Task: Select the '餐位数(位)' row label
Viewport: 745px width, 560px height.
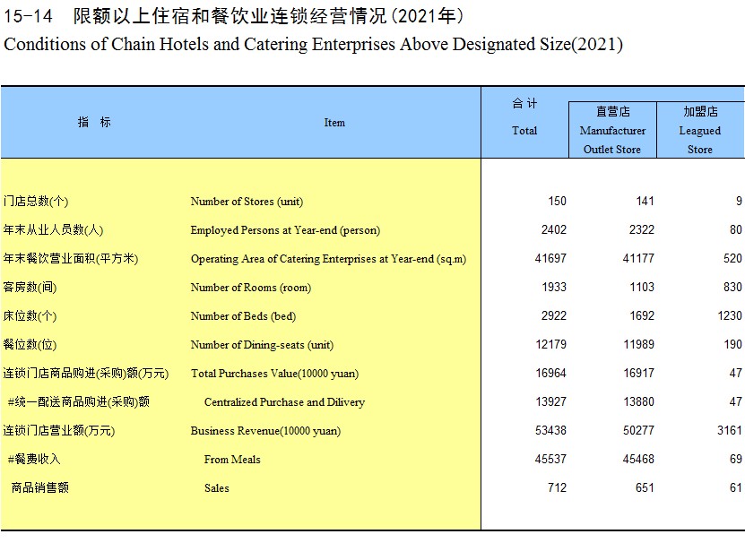Action: (30, 344)
